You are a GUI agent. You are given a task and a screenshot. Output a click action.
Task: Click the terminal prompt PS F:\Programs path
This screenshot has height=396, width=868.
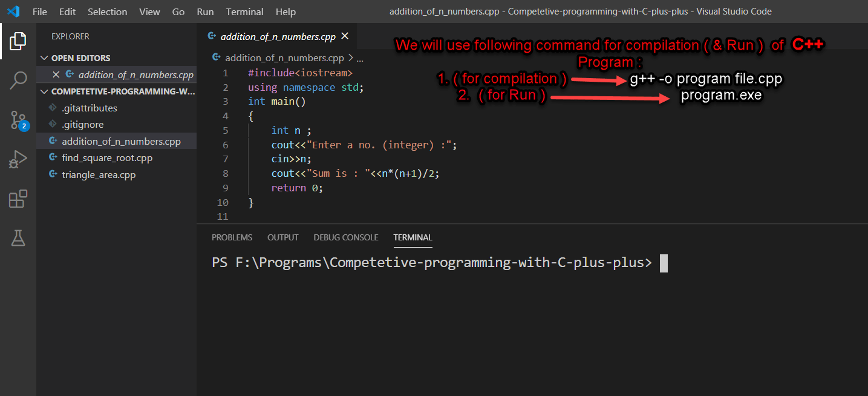432,263
